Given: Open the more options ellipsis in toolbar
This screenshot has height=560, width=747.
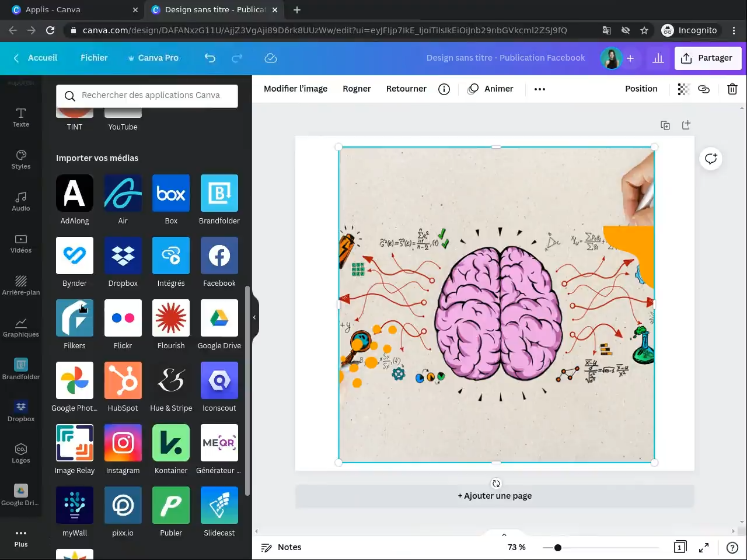Looking at the screenshot, I should coord(540,89).
